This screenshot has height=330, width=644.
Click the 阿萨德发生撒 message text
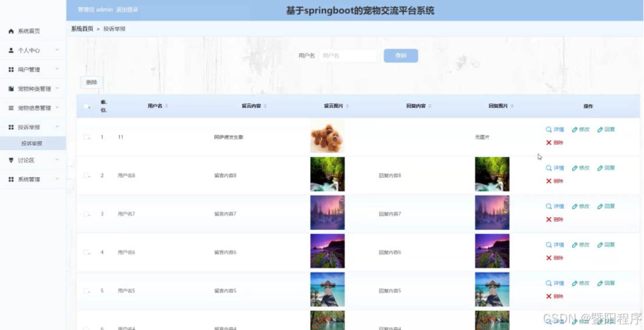[x=229, y=137]
